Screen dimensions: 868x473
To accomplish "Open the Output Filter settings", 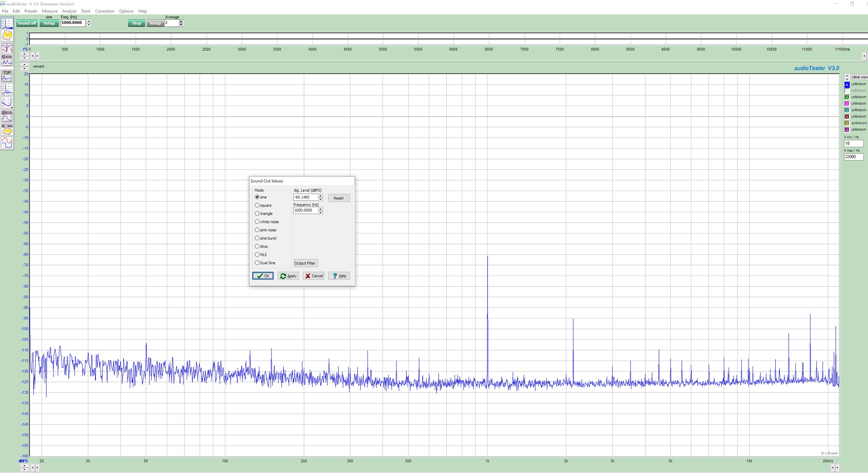I will pyautogui.click(x=305, y=263).
